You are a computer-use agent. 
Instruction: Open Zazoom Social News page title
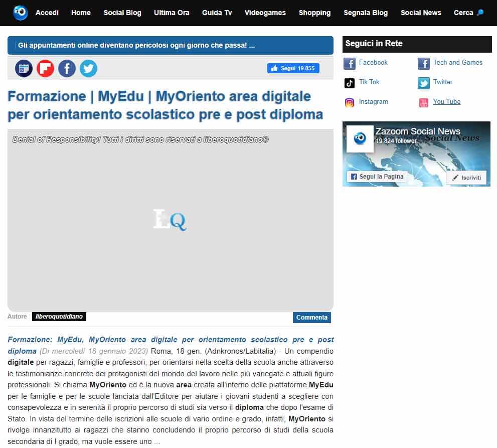(x=418, y=131)
